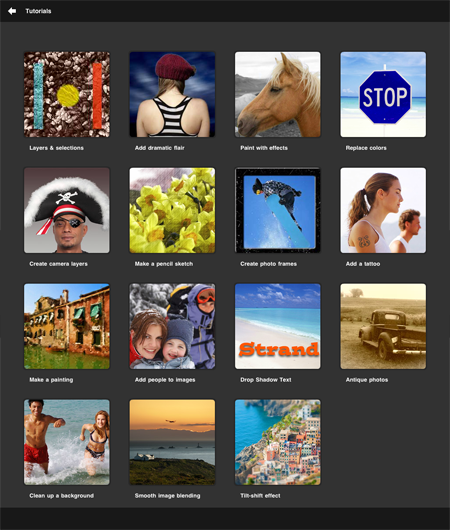Open the coastal village Tilt-shift thumbnail
The width and height of the screenshot is (450, 530).
(x=278, y=442)
